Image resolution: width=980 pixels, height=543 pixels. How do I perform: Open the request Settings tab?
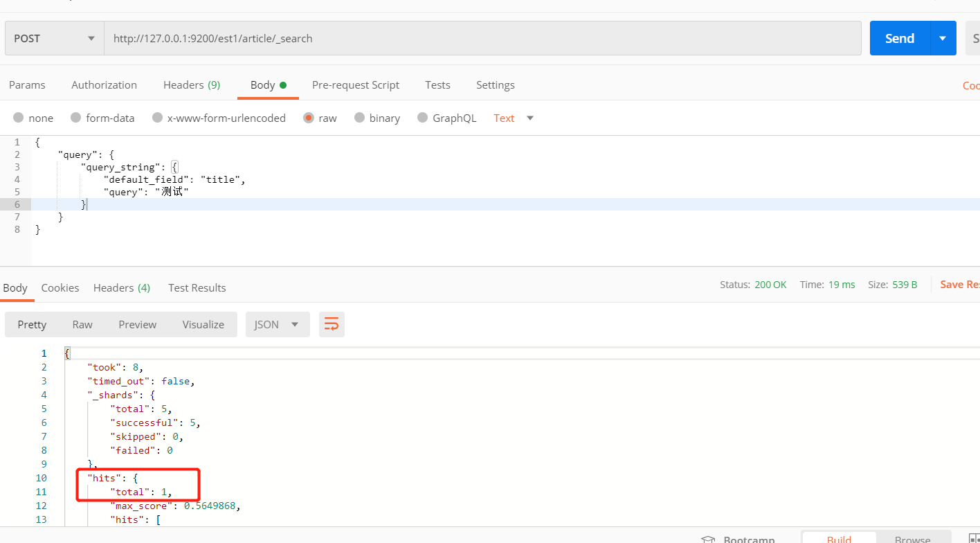tap(495, 84)
